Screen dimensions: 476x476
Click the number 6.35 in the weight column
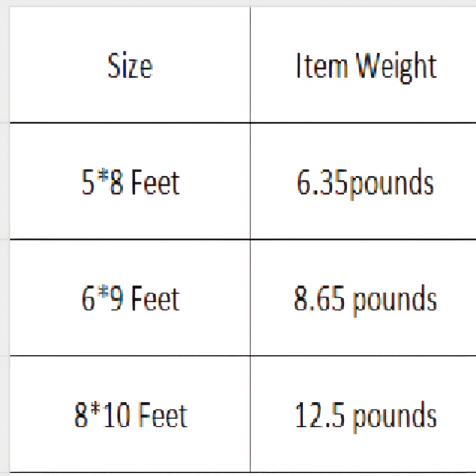click(x=322, y=182)
